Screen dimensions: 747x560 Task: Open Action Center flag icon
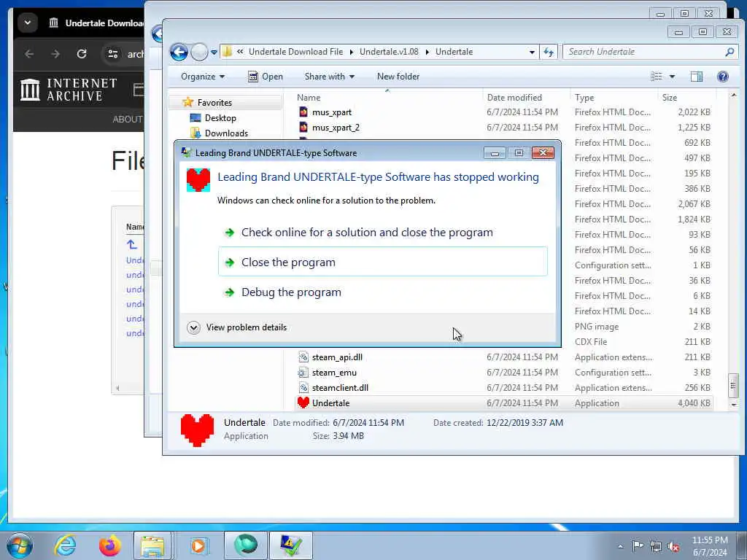pos(638,546)
